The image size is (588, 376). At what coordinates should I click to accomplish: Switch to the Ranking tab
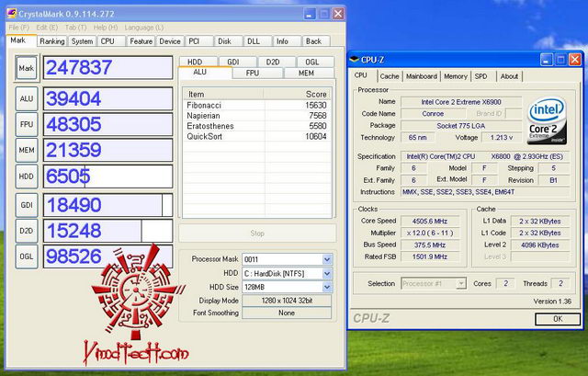pyautogui.click(x=52, y=41)
